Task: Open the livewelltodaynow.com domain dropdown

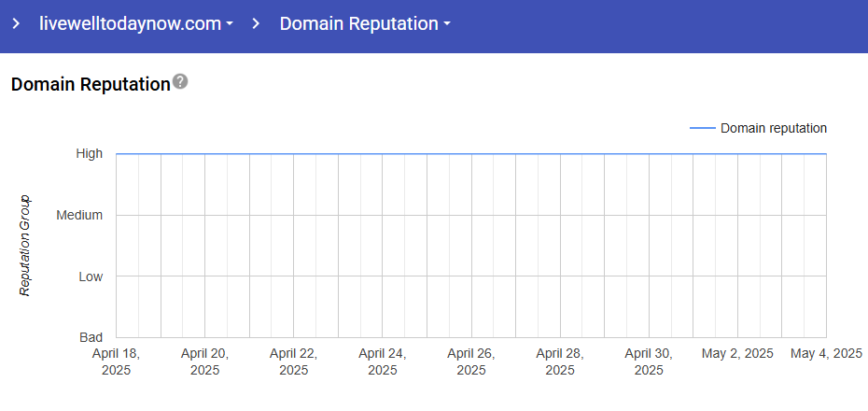Action: click(136, 24)
